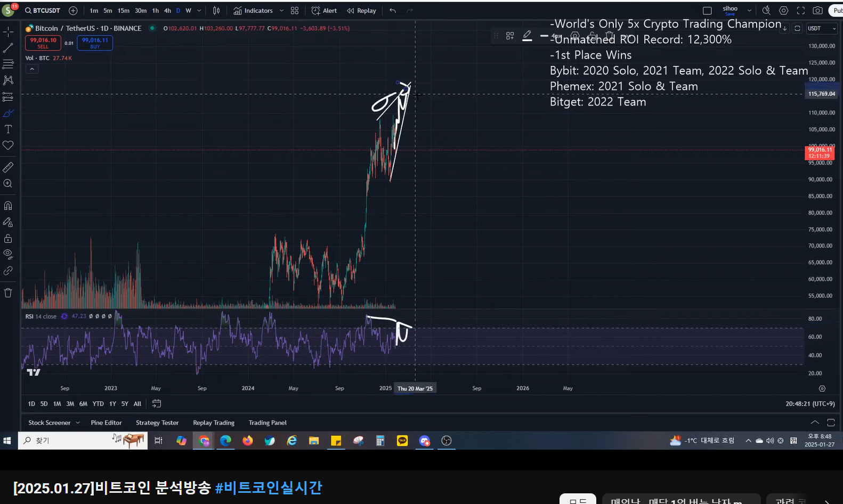Open the BTCUSDT symbol search
This screenshot has height=504, width=843.
tap(43, 11)
